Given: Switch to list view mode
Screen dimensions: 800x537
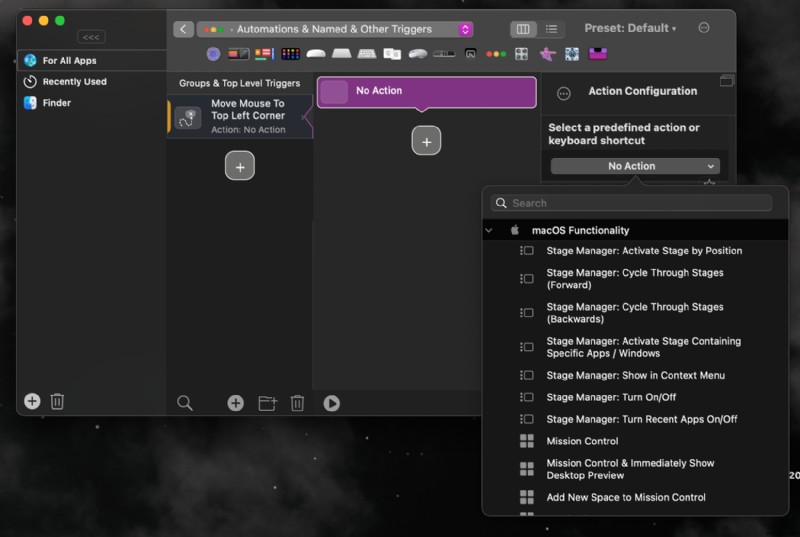Looking at the screenshot, I should point(551,29).
